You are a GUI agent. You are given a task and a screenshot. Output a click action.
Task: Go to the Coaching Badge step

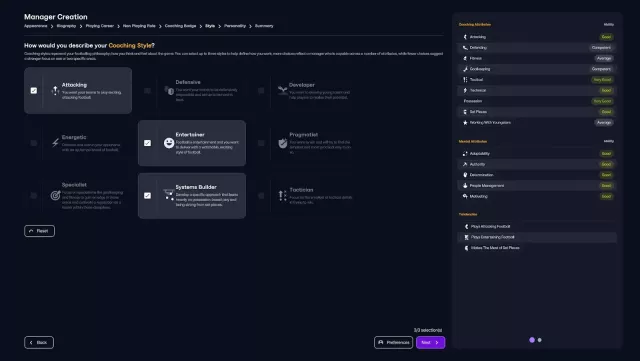(180, 26)
